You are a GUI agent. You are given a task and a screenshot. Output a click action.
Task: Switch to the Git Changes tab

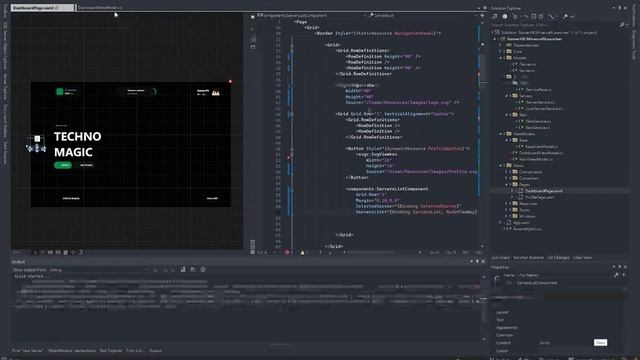558,258
